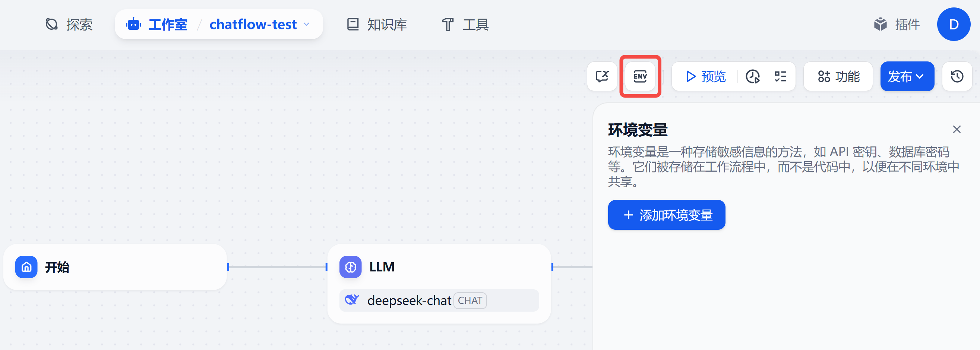The image size is (980, 350).
Task: Click the deepseek whale model icon
Action: tap(351, 300)
